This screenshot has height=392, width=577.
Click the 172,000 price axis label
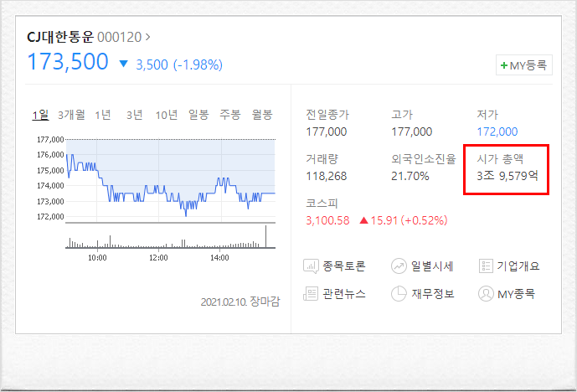coord(50,216)
